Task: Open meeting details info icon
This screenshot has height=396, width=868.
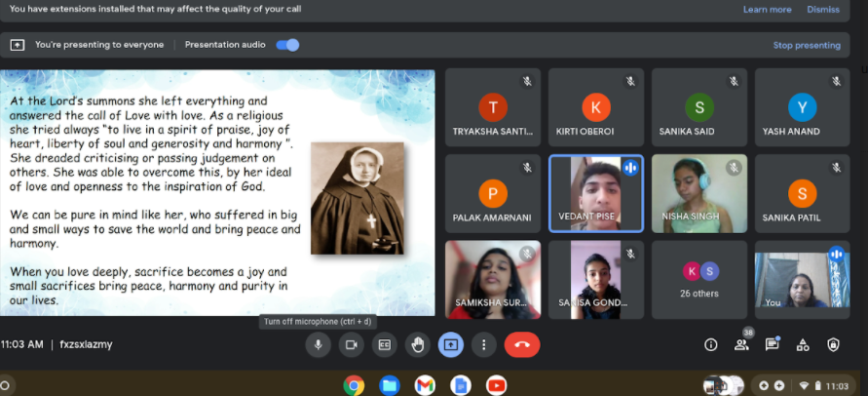Action: pyautogui.click(x=711, y=344)
